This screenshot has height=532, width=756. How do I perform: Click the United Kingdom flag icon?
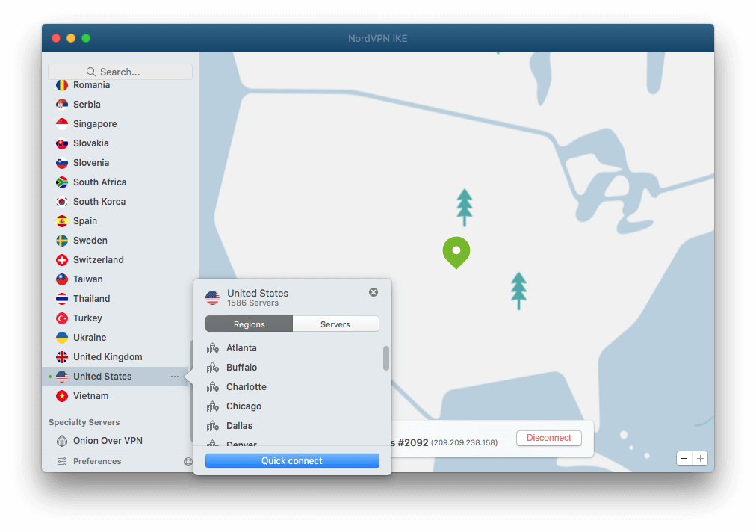(x=62, y=357)
